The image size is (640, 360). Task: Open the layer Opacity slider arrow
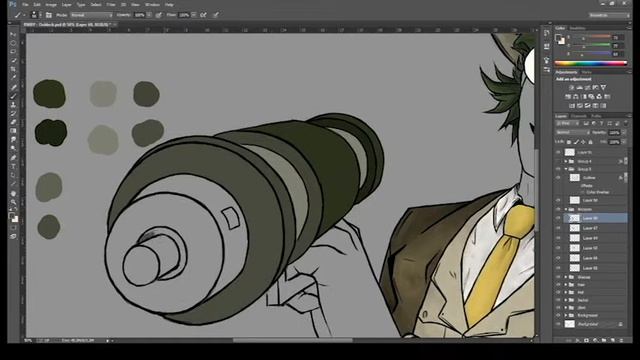click(x=624, y=133)
